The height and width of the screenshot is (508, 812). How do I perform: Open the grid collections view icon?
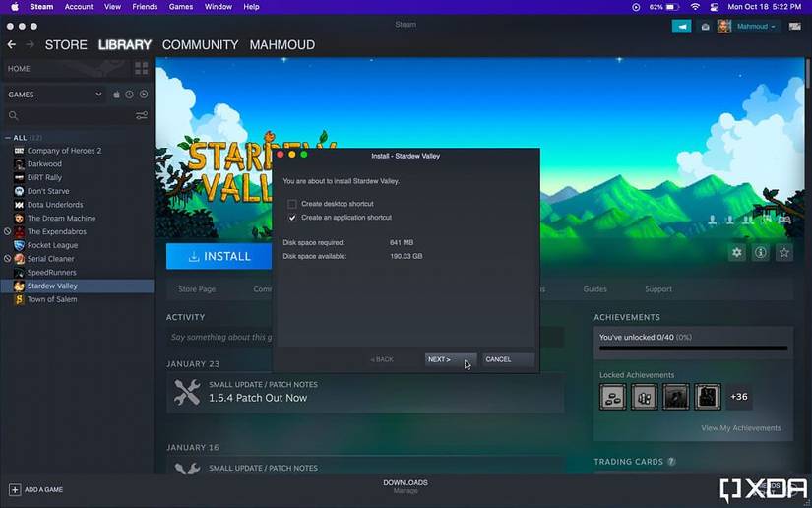coord(141,68)
